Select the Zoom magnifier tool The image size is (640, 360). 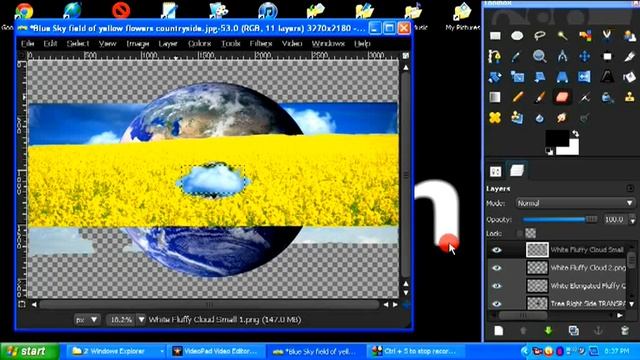pos(540,56)
